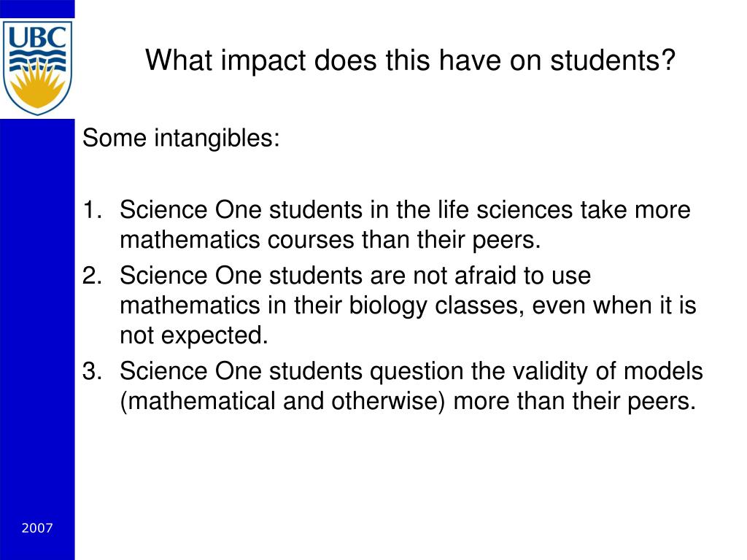Click the sun emblem in the UBC crest
Screen dimensions: 747x560
tap(37, 86)
